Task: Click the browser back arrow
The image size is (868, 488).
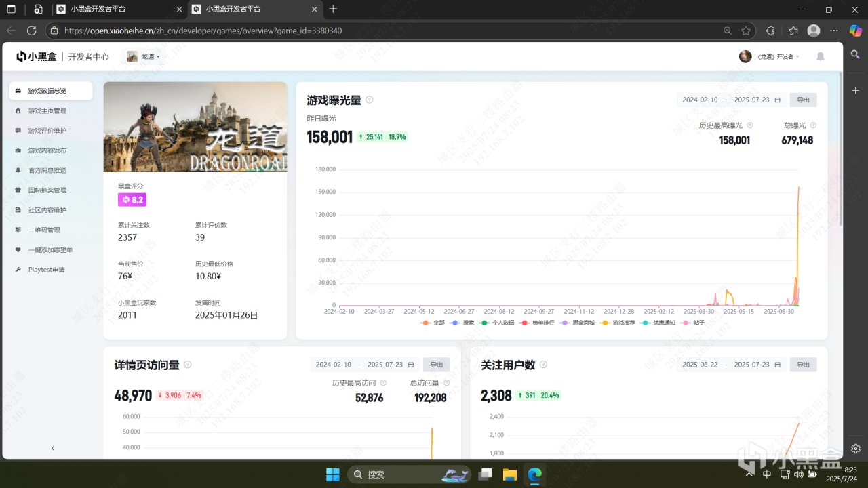Action: coord(11,30)
